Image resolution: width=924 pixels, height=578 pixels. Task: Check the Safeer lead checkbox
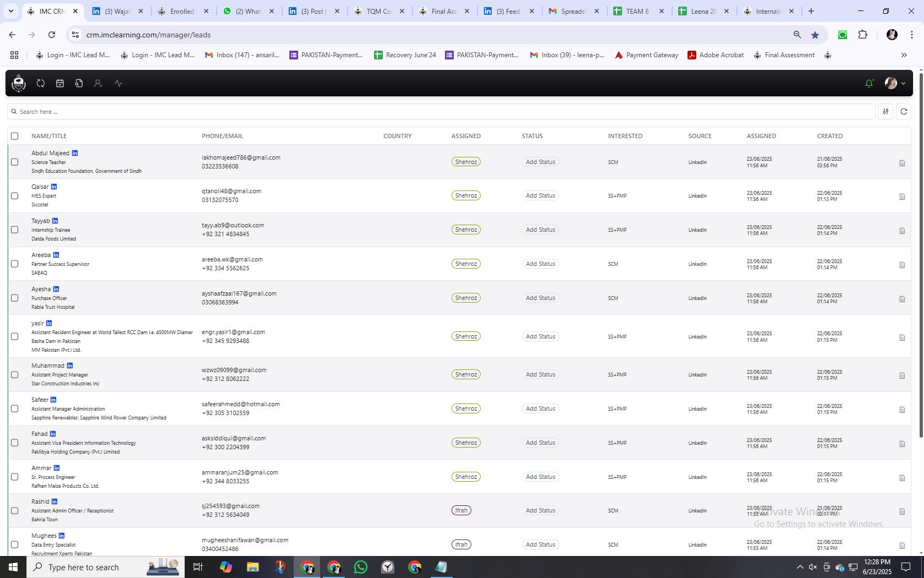click(x=15, y=408)
